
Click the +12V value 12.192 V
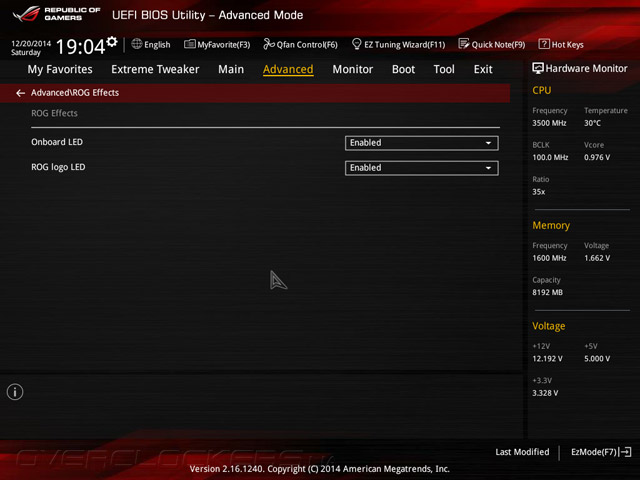(x=547, y=359)
